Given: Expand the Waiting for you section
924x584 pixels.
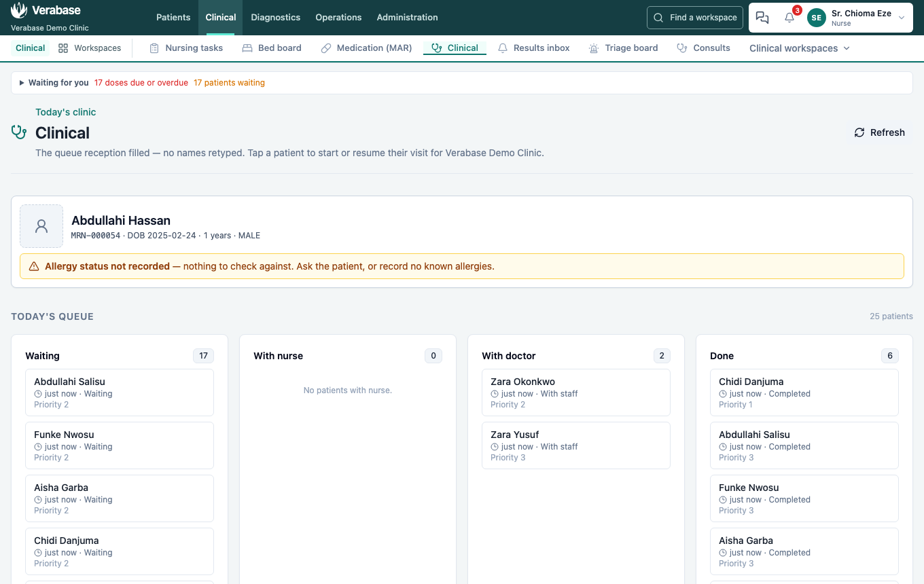Looking at the screenshot, I should (54, 83).
